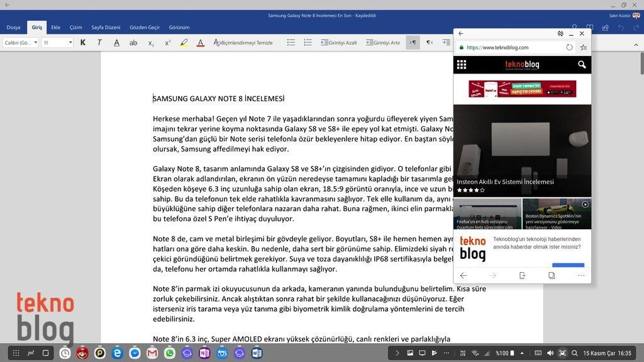Click the numbered list icon
The height and width of the screenshot is (362, 644).
point(308,43)
